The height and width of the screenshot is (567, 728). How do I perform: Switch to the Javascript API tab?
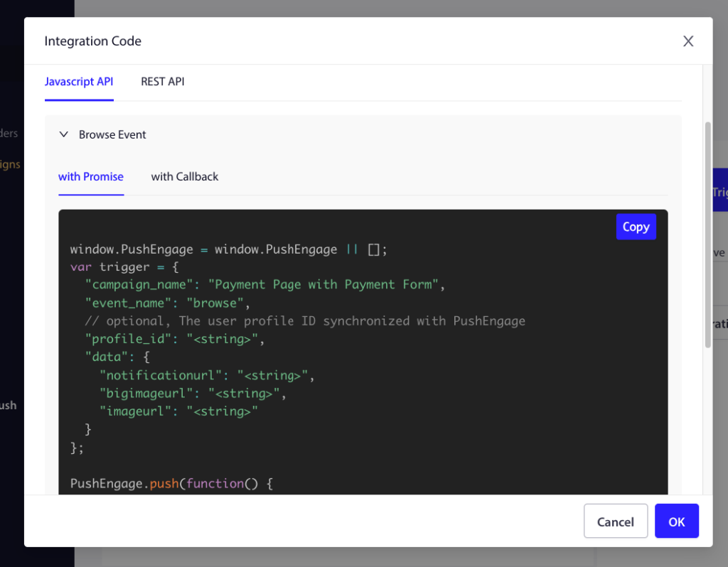point(79,82)
